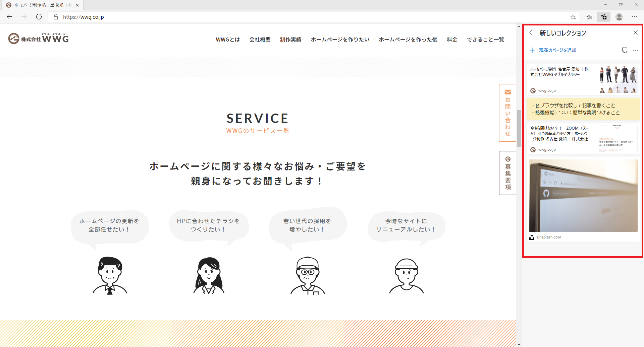
Task: Click the address bar URL field
Action: [x=302, y=17]
